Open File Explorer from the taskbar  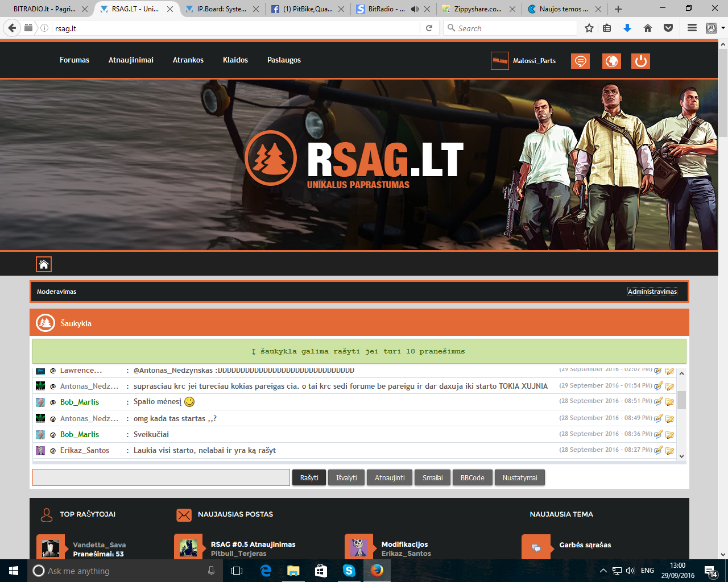(293, 571)
